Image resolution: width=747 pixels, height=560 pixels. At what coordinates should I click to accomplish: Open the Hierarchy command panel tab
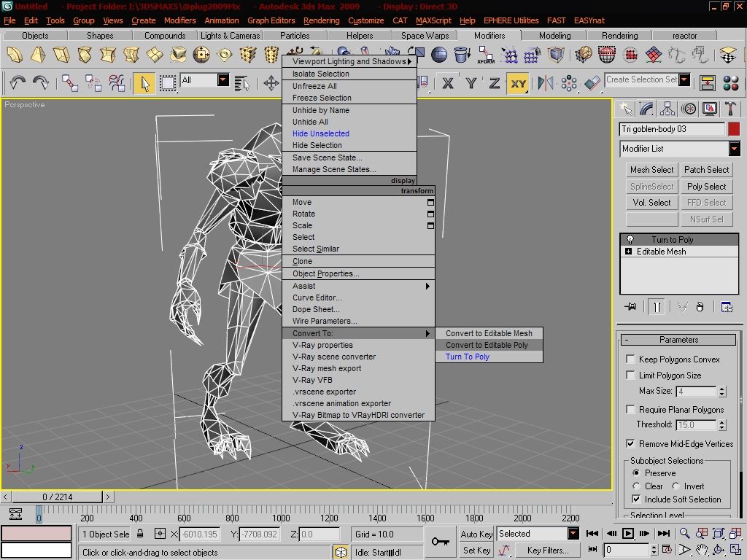pos(667,109)
